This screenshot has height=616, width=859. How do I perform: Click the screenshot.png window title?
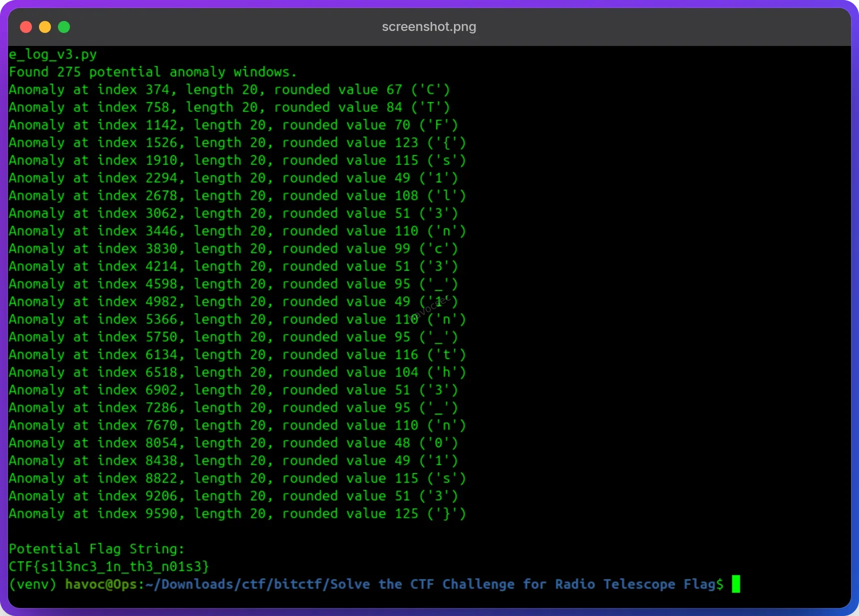click(429, 27)
